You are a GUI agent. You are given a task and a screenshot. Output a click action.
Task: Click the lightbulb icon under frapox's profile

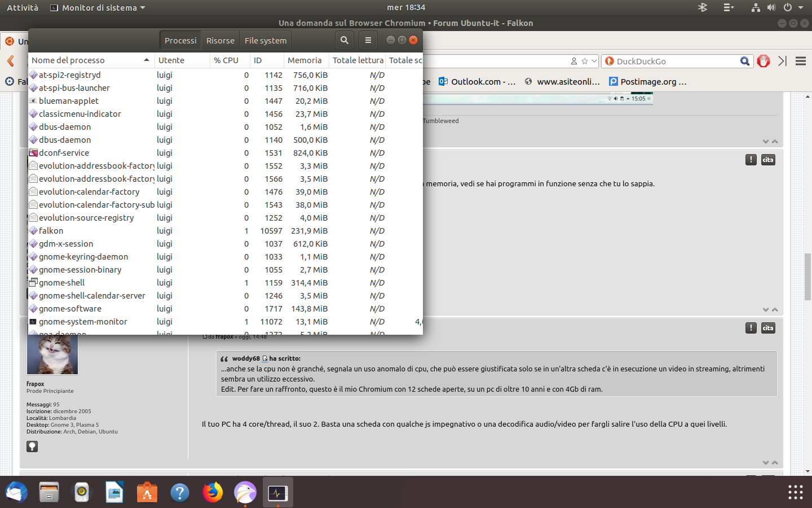click(x=32, y=446)
